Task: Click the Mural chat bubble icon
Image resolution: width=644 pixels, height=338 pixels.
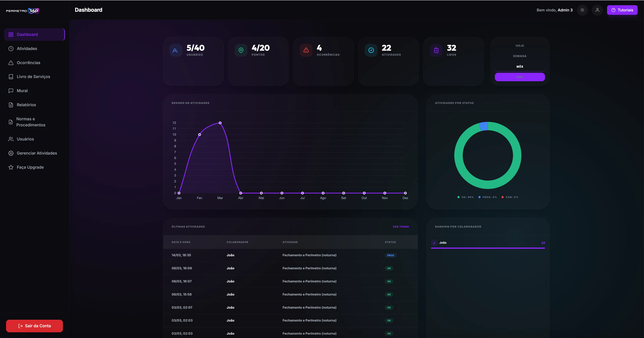Action: pyautogui.click(x=11, y=91)
